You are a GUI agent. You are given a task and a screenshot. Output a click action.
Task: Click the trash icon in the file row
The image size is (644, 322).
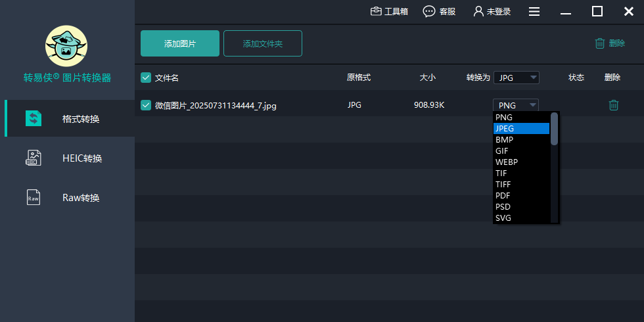(613, 105)
